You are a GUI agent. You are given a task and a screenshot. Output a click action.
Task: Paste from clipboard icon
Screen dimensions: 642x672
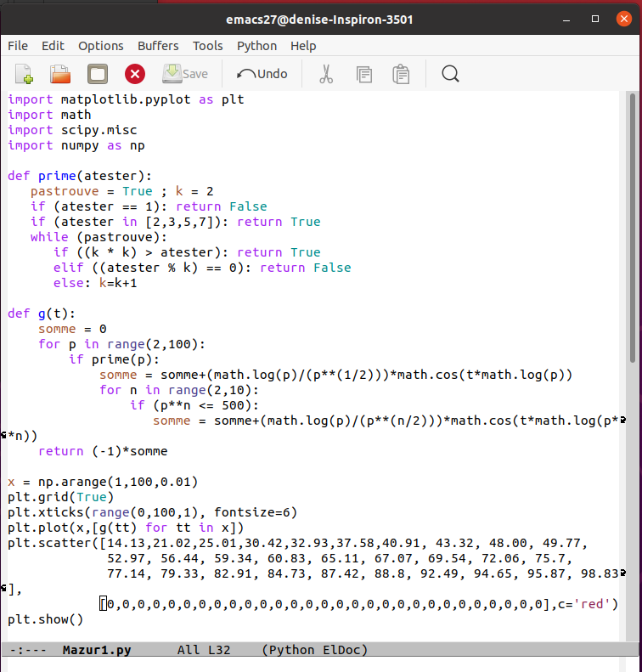[402, 74]
